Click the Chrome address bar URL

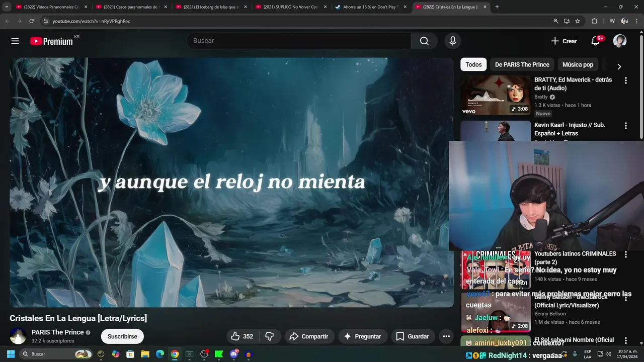tap(91, 21)
